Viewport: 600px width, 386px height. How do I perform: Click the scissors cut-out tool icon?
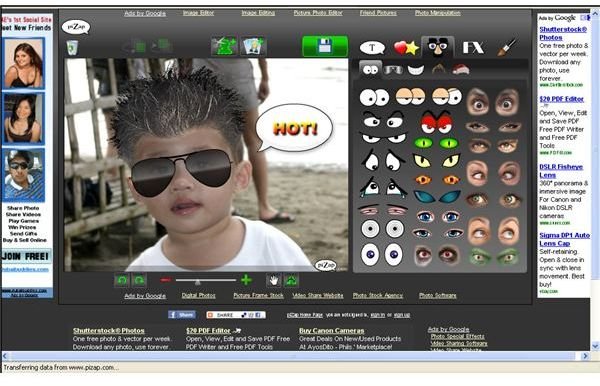point(224,46)
